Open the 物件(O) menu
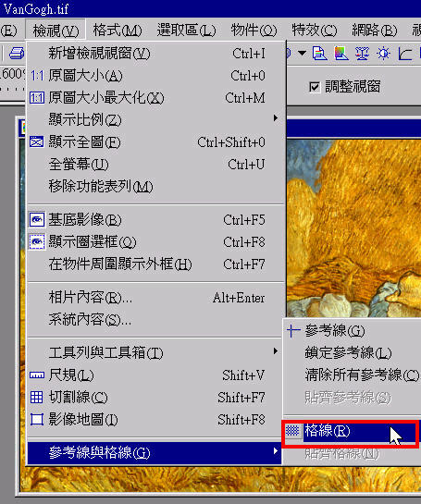Screen dimensions: 421x504 [x=254, y=31]
